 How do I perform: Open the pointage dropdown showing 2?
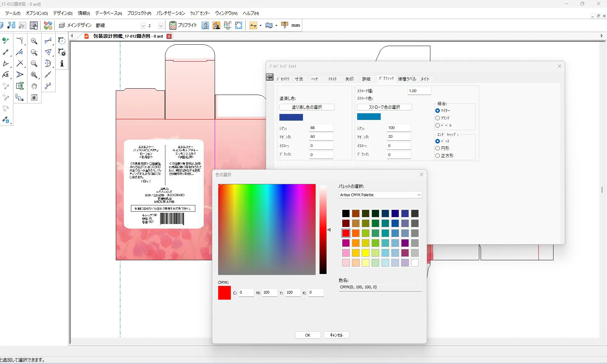(x=160, y=26)
